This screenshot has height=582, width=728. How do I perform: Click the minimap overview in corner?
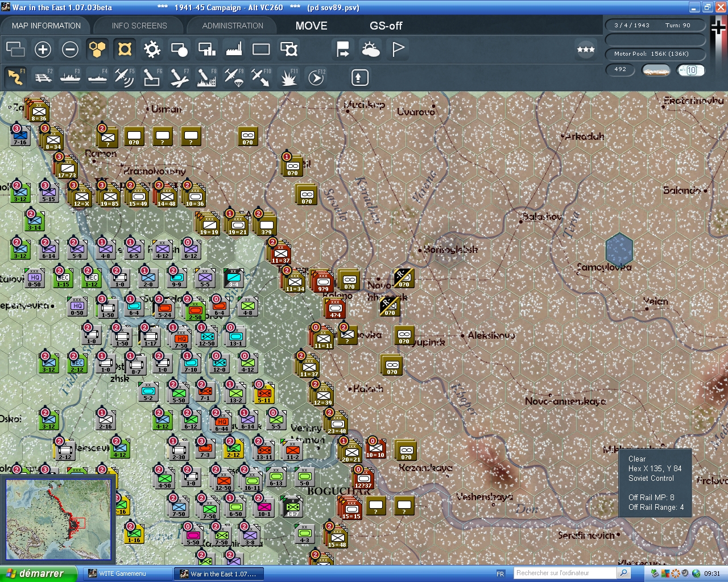tap(59, 520)
